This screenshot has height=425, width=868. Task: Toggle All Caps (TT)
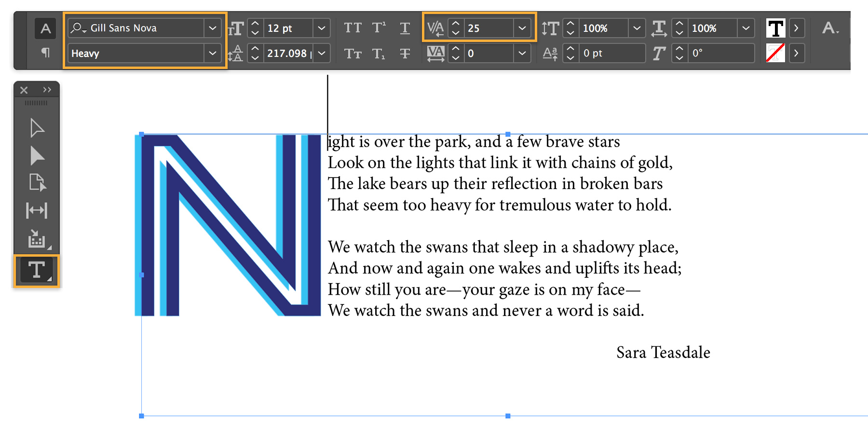(x=353, y=28)
